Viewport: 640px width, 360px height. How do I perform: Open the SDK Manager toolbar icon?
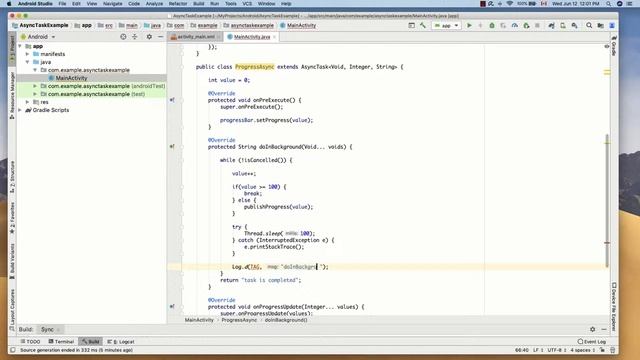574,25
